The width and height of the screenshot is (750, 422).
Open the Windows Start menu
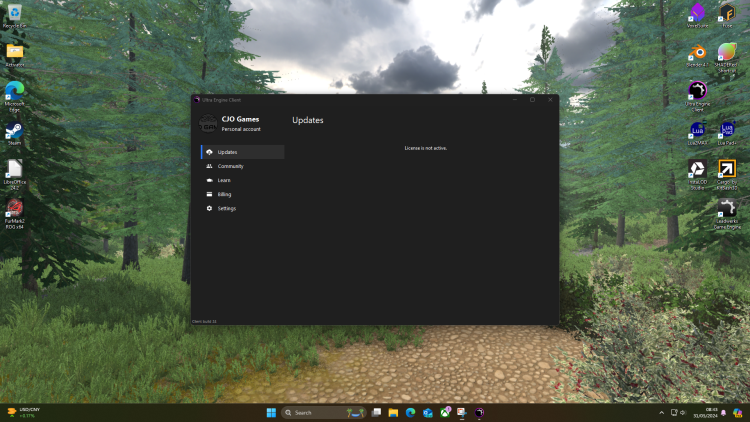(x=270, y=412)
